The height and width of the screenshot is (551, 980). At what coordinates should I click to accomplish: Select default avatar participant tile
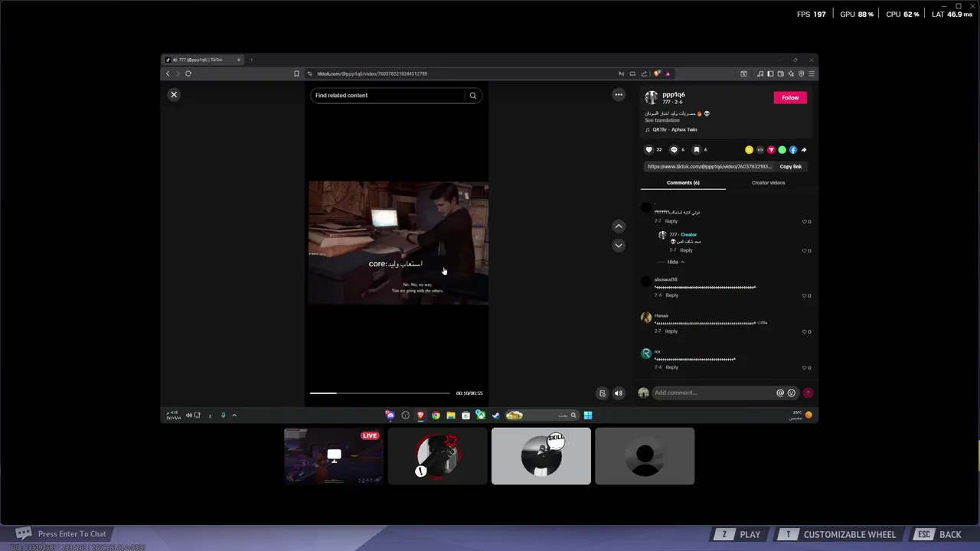point(645,456)
